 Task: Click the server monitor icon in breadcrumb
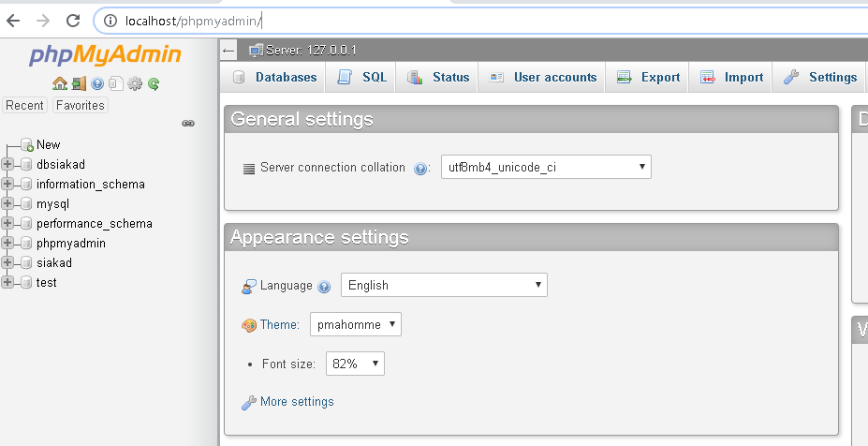[x=256, y=51]
